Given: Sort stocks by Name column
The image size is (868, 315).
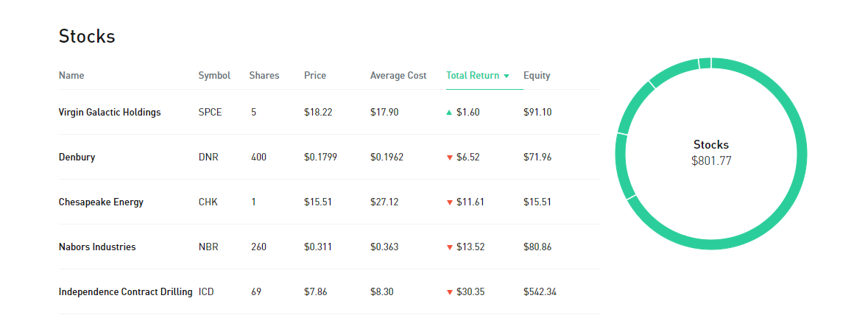Looking at the screenshot, I should click(71, 76).
